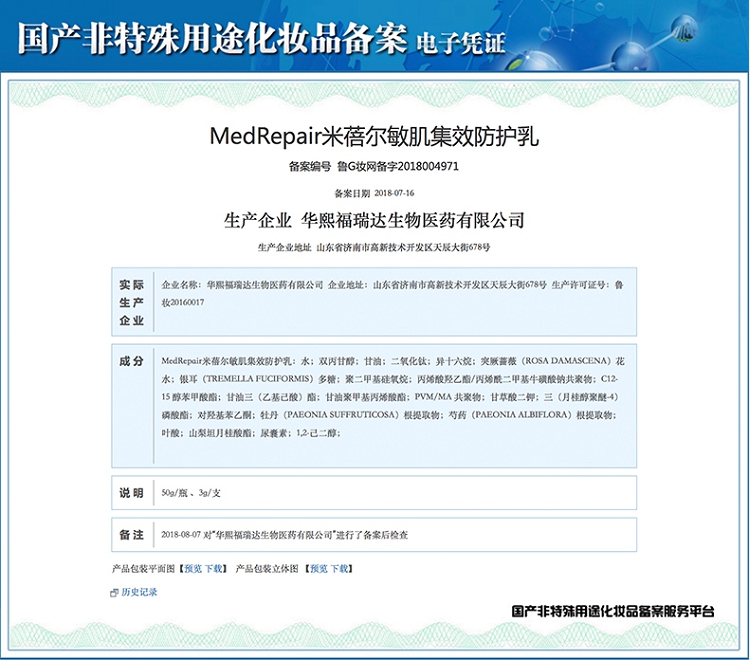Click the 备案日期 2018-07-16 line

pyautogui.click(x=374, y=193)
